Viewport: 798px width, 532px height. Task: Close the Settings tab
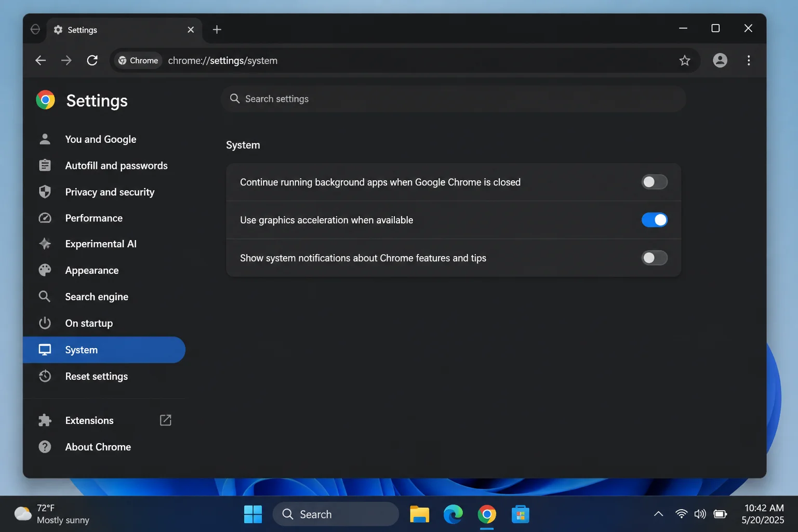pyautogui.click(x=191, y=30)
